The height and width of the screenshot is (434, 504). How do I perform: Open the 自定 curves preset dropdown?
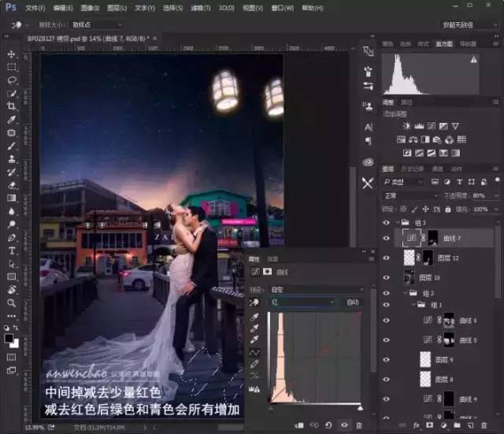(x=317, y=290)
